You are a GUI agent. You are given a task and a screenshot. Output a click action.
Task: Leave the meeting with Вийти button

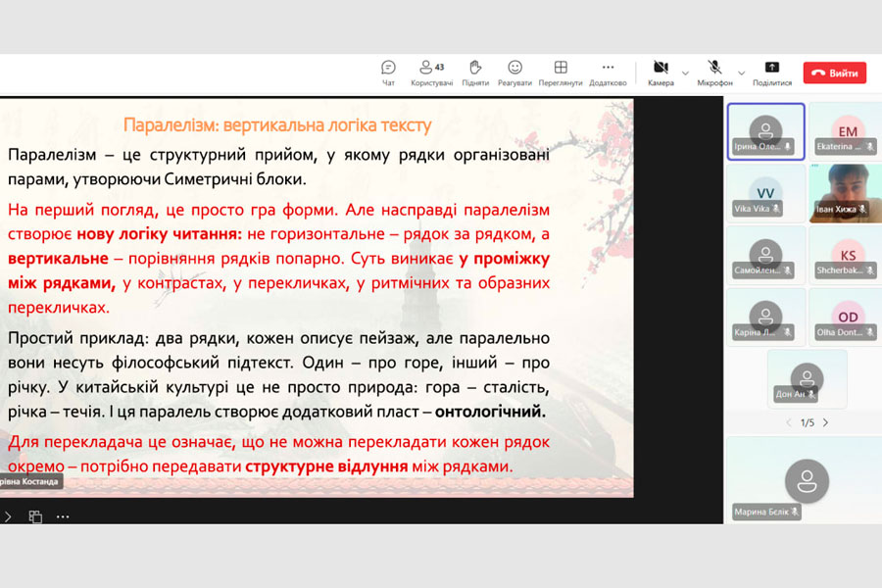[x=834, y=73]
